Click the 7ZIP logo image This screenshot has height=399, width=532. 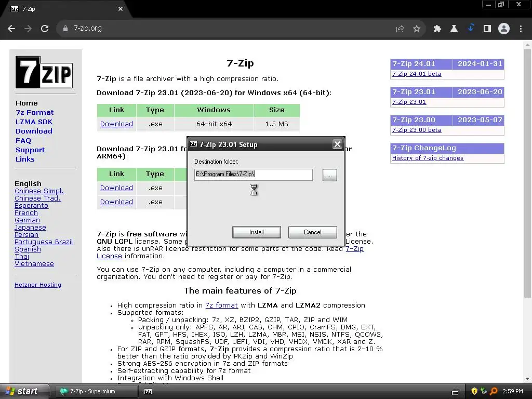click(44, 72)
